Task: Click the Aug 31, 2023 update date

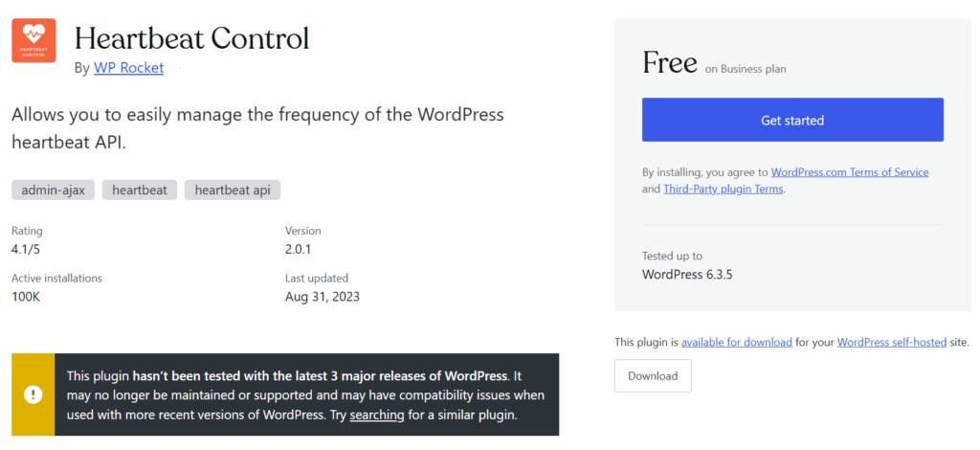Action: click(323, 296)
